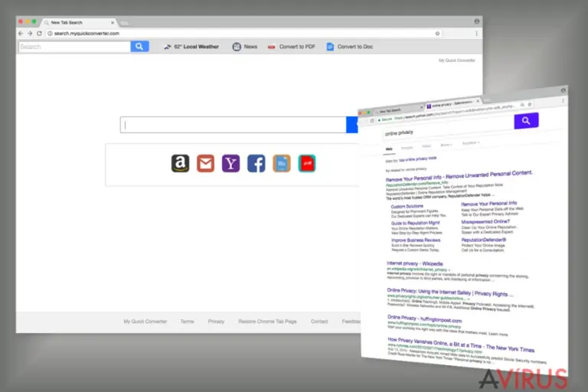Screen dimensions: 588x392
Task: Click the Yahoo query field reading online privacy
Action: click(x=448, y=131)
